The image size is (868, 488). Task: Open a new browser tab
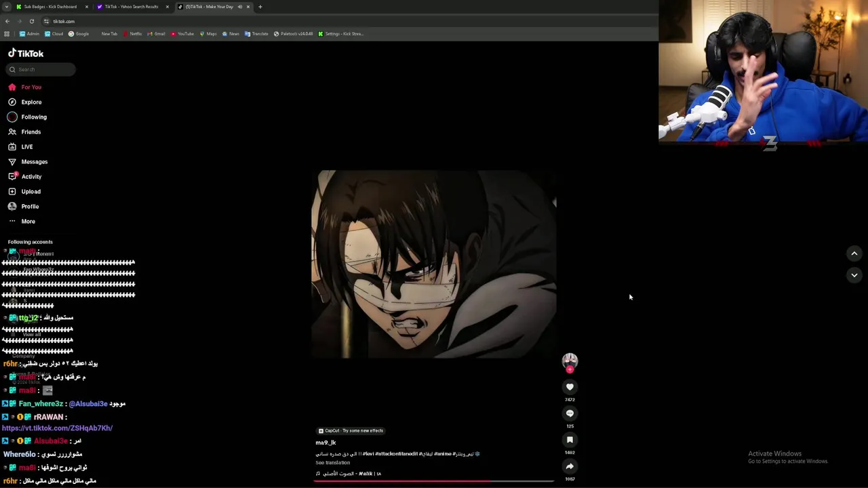click(x=260, y=7)
